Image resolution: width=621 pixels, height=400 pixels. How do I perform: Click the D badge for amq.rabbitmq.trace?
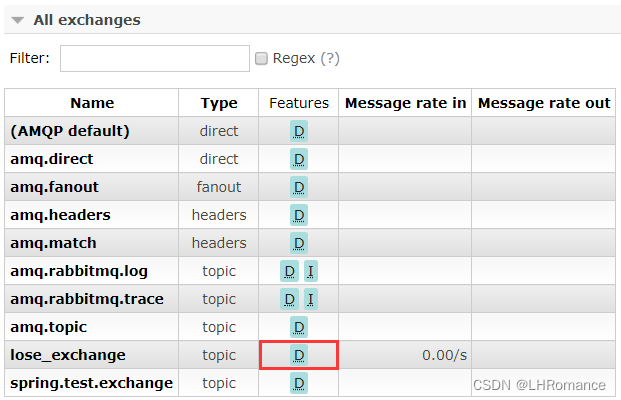[x=289, y=299]
